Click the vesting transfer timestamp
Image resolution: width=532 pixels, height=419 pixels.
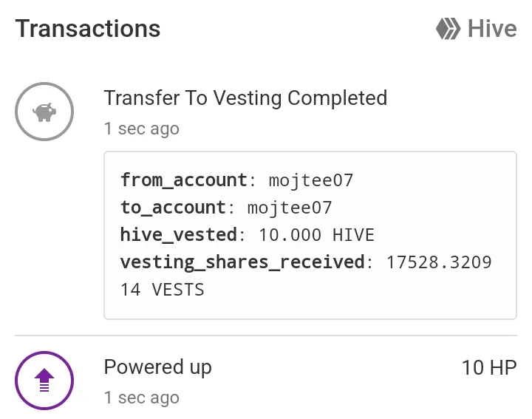pyautogui.click(x=141, y=129)
